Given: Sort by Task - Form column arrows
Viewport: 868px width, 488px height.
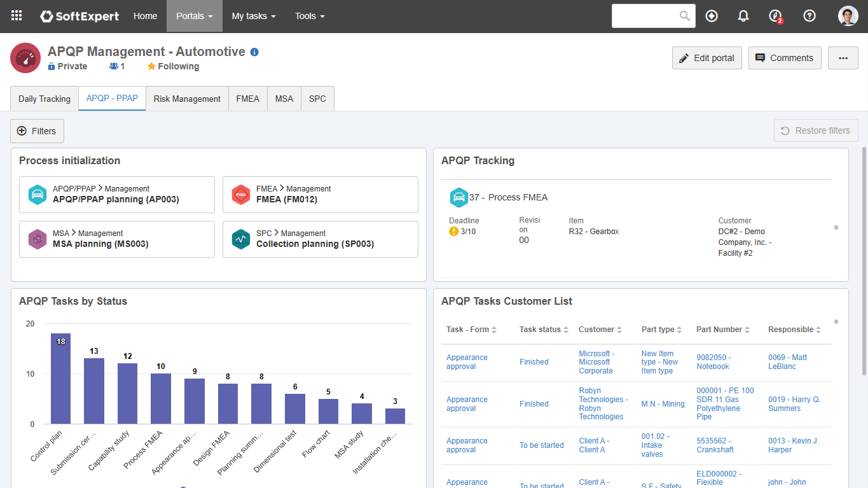Looking at the screenshot, I should tap(494, 330).
